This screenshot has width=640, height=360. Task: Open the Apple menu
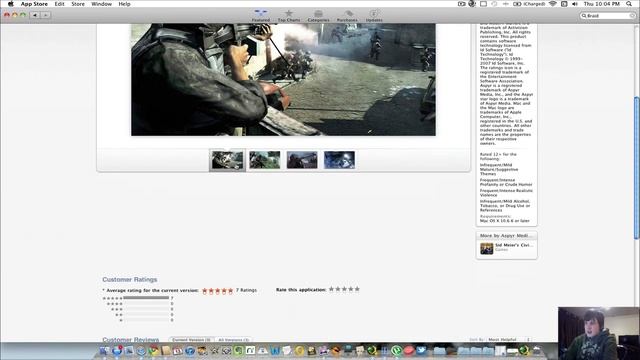point(11,4)
